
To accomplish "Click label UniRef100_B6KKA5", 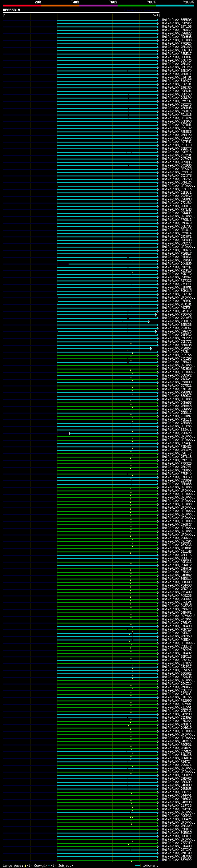I will [x=177, y=345].
